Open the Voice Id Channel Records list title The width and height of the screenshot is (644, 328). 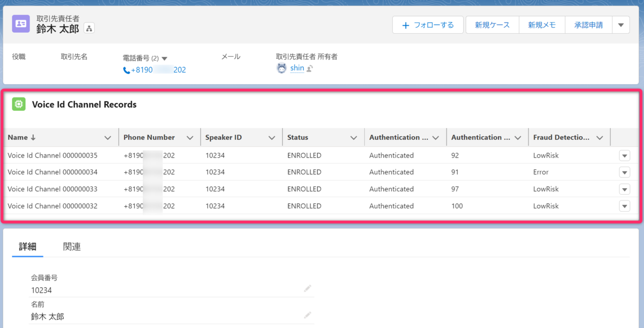point(84,105)
